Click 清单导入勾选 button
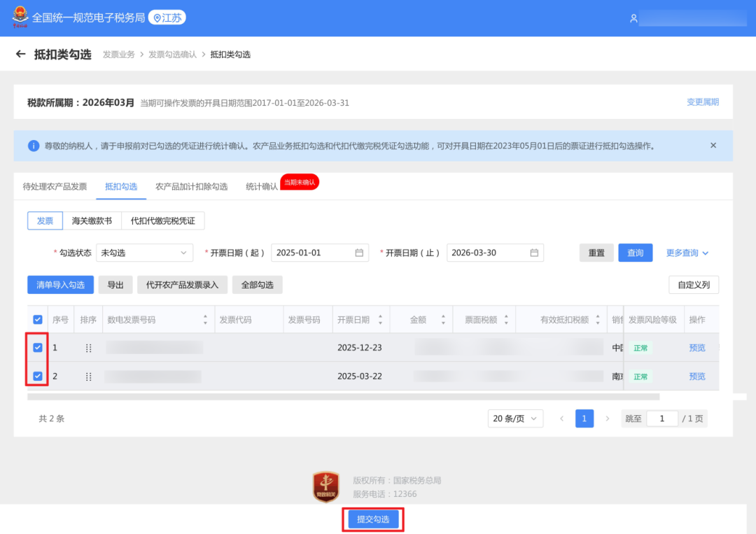This screenshot has height=534, width=756. point(60,285)
